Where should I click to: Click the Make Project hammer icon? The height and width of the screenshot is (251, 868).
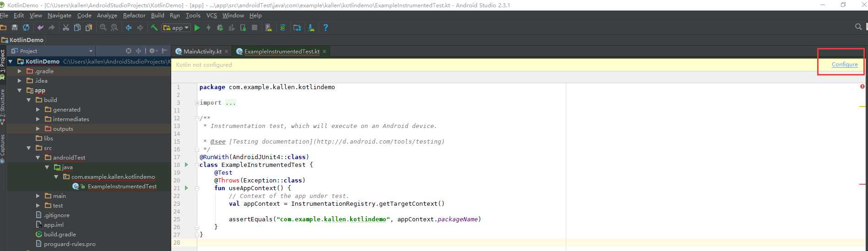[x=154, y=28]
